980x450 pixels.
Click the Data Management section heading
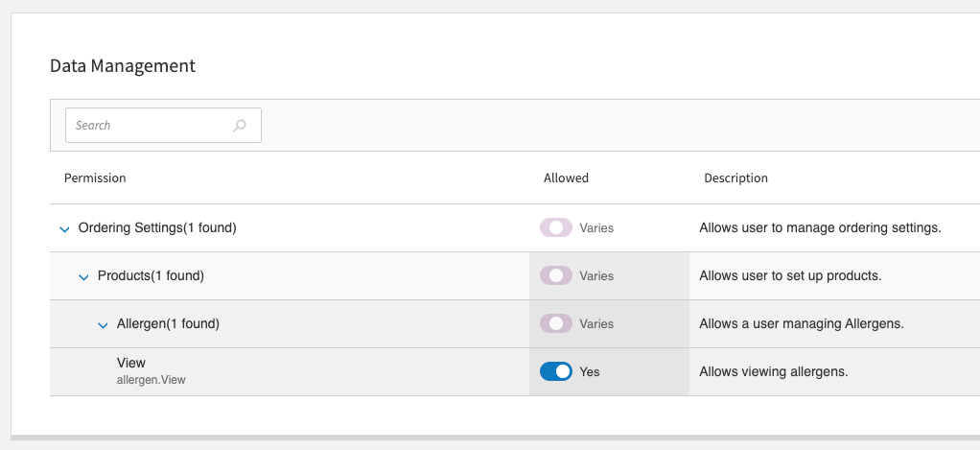click(123, 66)
